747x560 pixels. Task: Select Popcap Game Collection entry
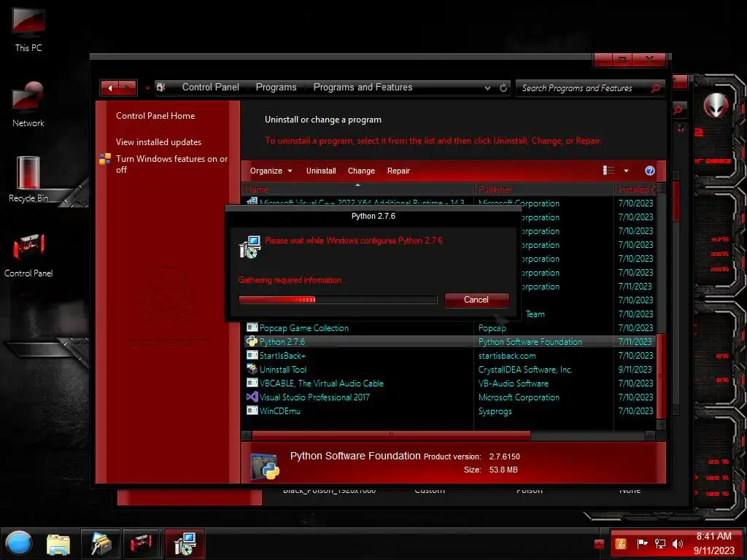304,328
